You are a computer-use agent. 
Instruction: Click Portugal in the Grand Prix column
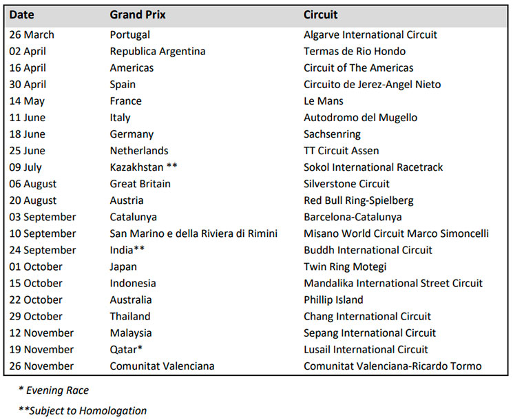click(130, 35)
